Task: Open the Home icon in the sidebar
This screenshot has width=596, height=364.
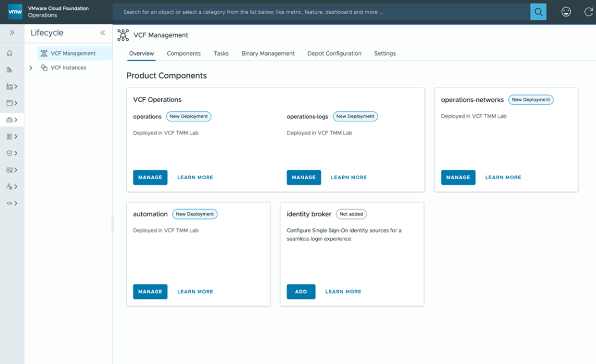Action: (9, 53)
